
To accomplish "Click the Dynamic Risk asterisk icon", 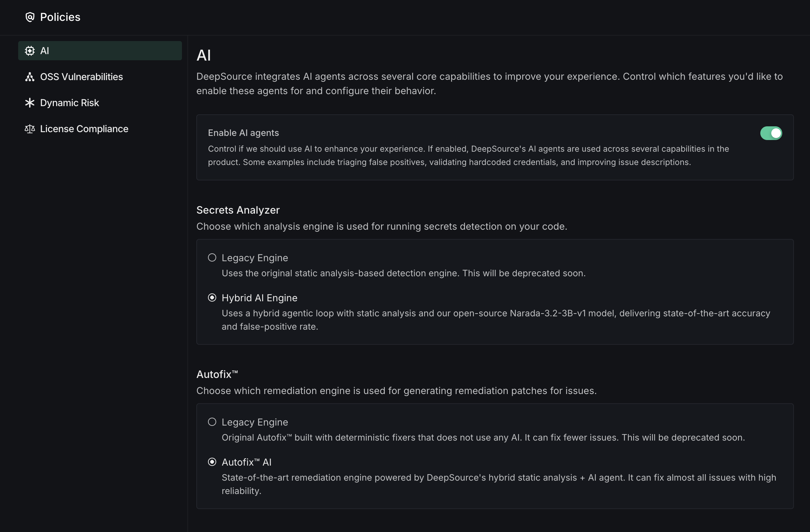I will pos(30,103).
